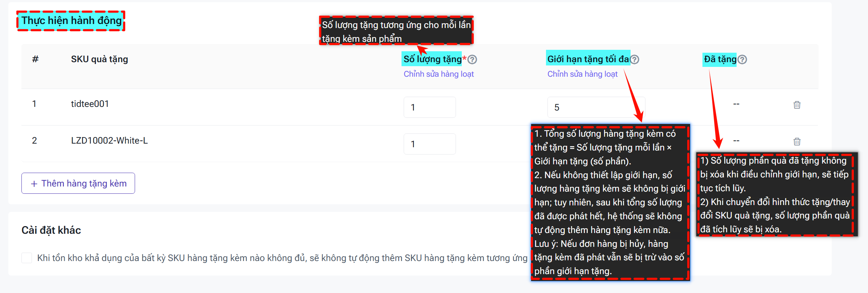This screenshot has height=293, width=868.
Task: Select the tidtee001 SKU name
Action: pyautogui.click(x=90, y=104)
